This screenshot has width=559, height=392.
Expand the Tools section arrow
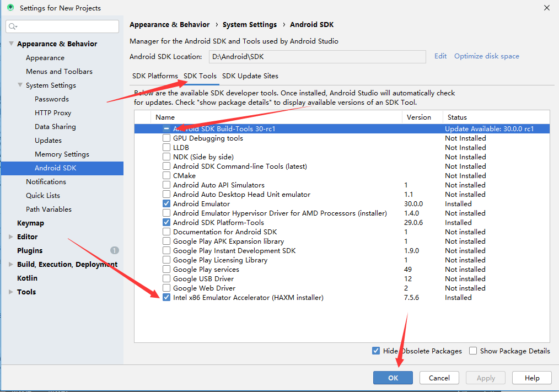tap(10, 292)
